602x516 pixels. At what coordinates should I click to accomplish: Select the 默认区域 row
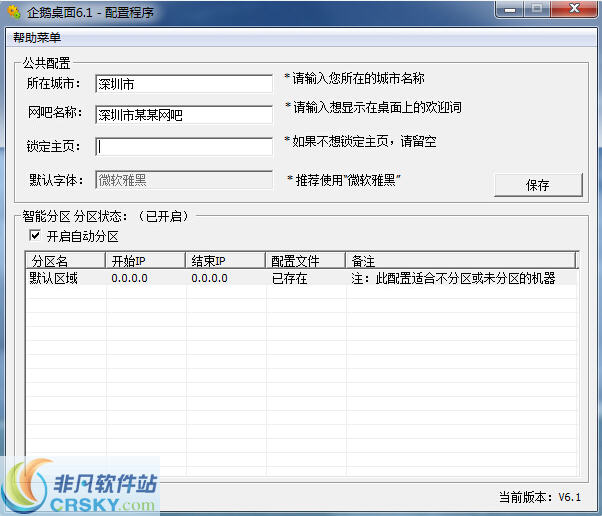tap(301, 278)
